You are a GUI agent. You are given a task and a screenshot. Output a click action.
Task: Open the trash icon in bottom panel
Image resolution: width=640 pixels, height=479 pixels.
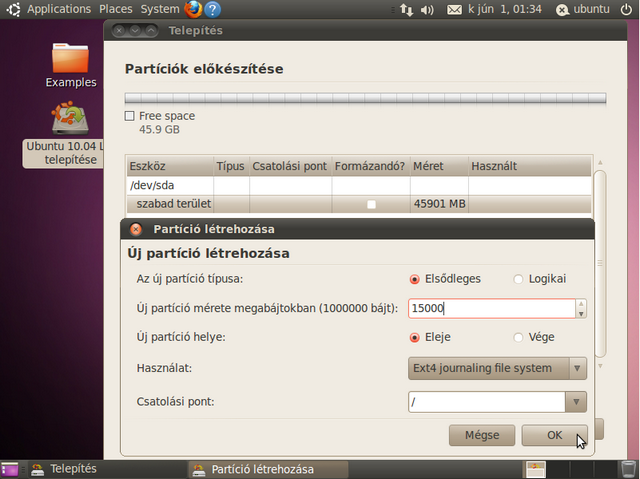click(628, 469)
